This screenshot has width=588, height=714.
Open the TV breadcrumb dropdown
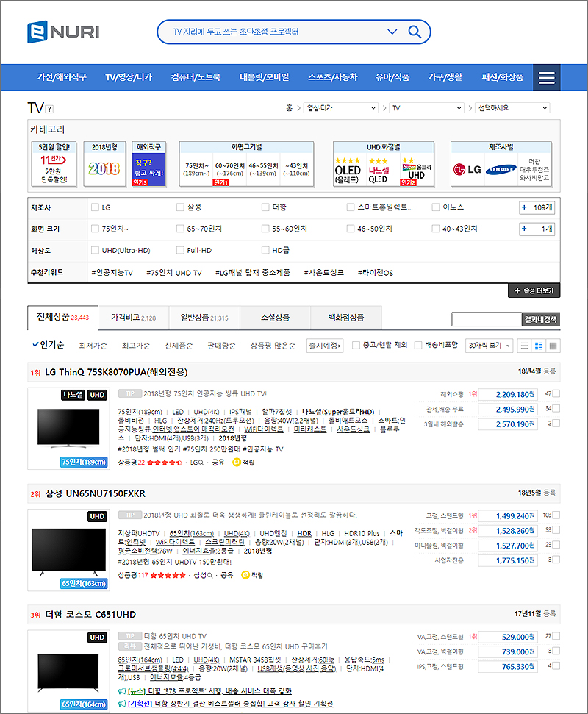pos(426,108)
